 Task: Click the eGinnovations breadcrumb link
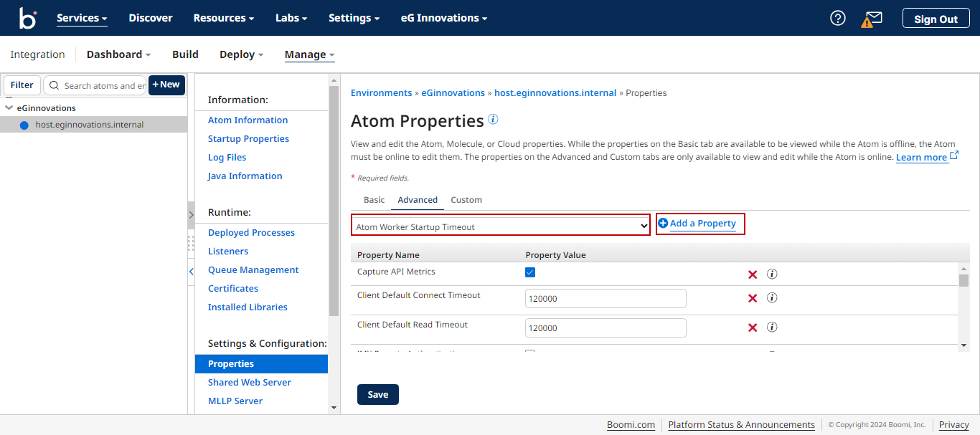pos(453,93)
